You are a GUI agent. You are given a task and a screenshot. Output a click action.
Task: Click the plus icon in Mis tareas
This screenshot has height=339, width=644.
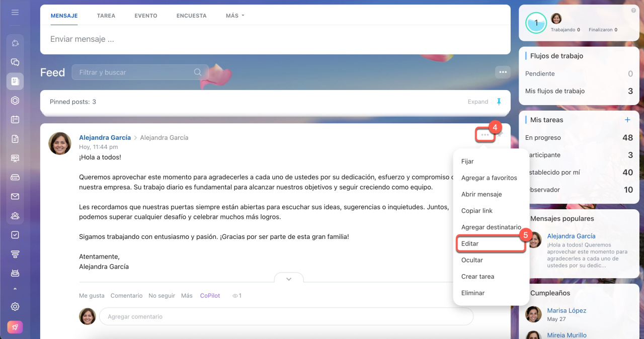(627, 120)
